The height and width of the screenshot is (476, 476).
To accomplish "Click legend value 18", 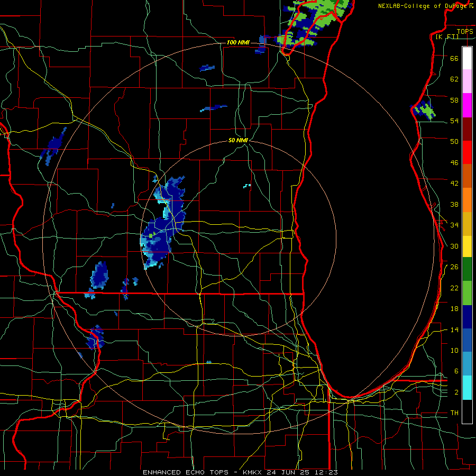I will point(454,309).
